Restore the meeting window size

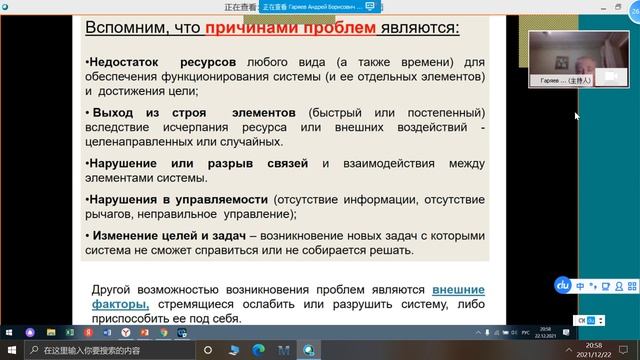coord(618,7)
